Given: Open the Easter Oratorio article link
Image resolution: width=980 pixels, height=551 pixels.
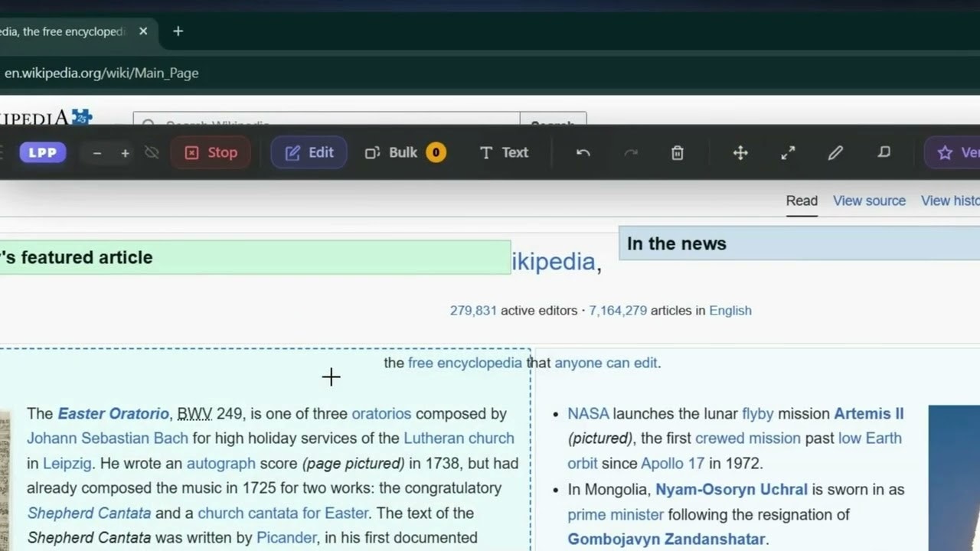Looking at the screenshot, I should click(113, 414).
